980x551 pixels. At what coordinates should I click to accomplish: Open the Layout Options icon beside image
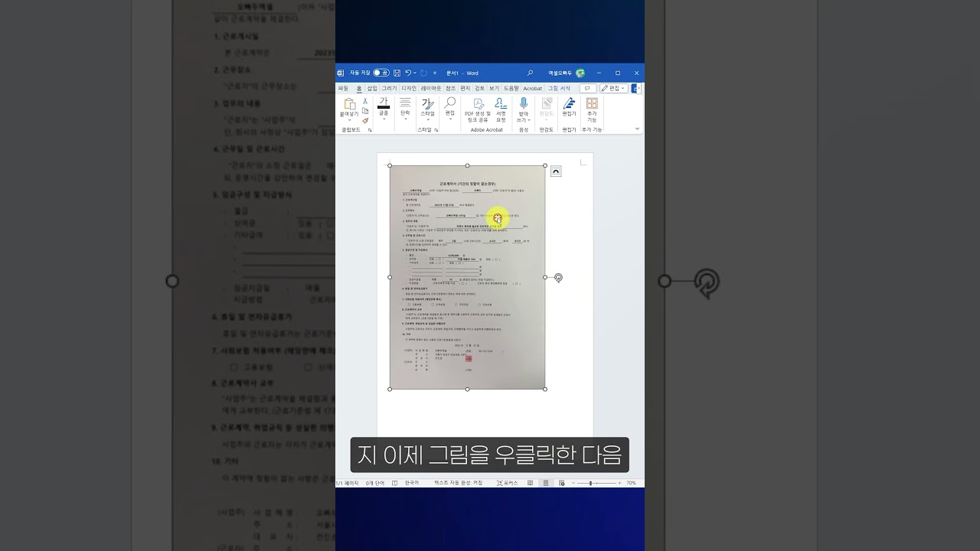click(556, 171)
